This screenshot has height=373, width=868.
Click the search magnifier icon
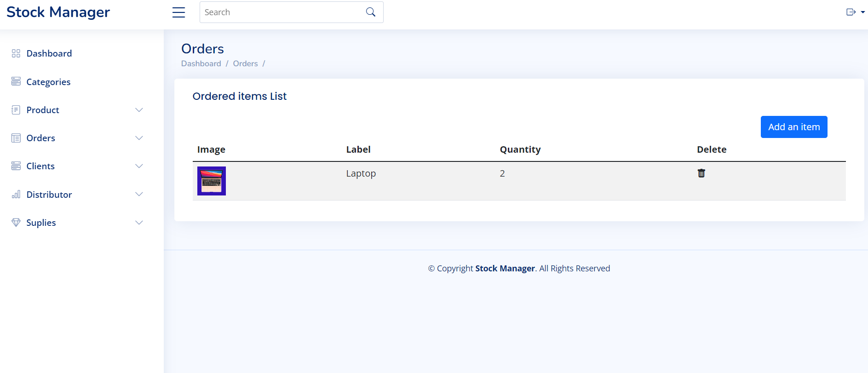[371, 12]
